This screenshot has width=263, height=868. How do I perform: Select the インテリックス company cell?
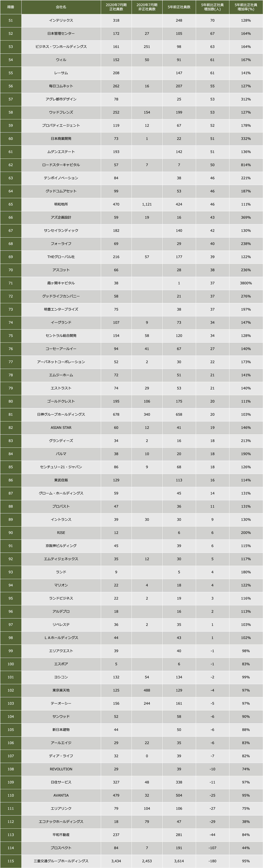coord(61,21)
